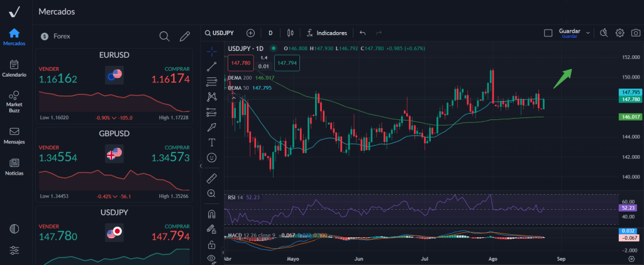Undo the last chart action
This screenshot has height=265, width=644.
coord(362,33)
